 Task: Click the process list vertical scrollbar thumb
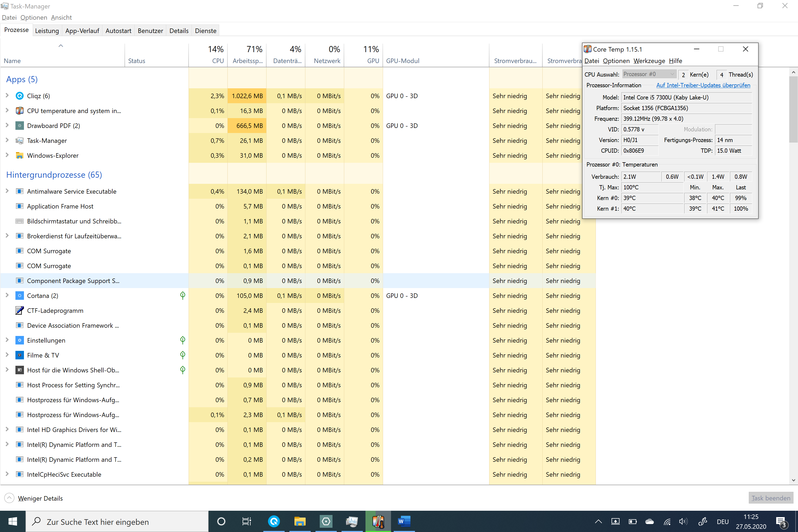(x=793, y=109)
